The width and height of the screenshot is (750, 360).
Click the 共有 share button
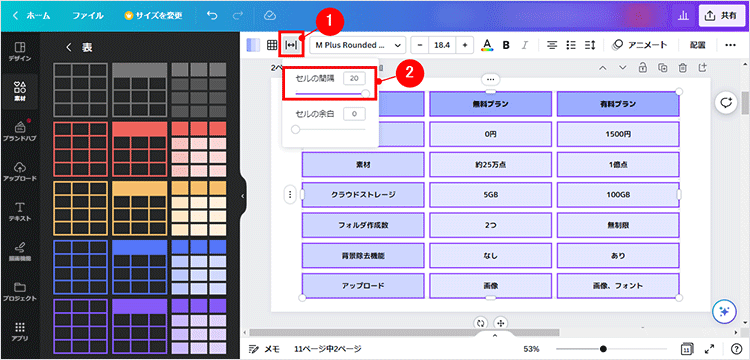(722, 15)
